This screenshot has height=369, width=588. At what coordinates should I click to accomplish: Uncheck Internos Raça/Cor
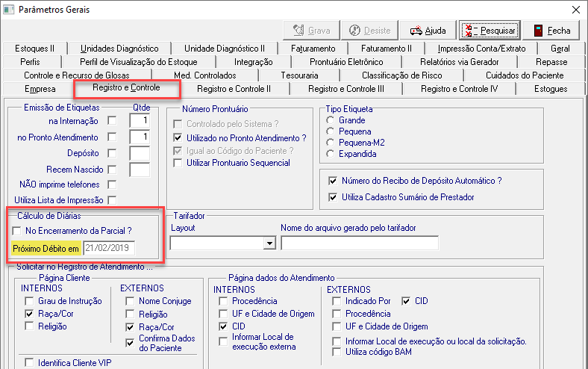pos(29,314)
